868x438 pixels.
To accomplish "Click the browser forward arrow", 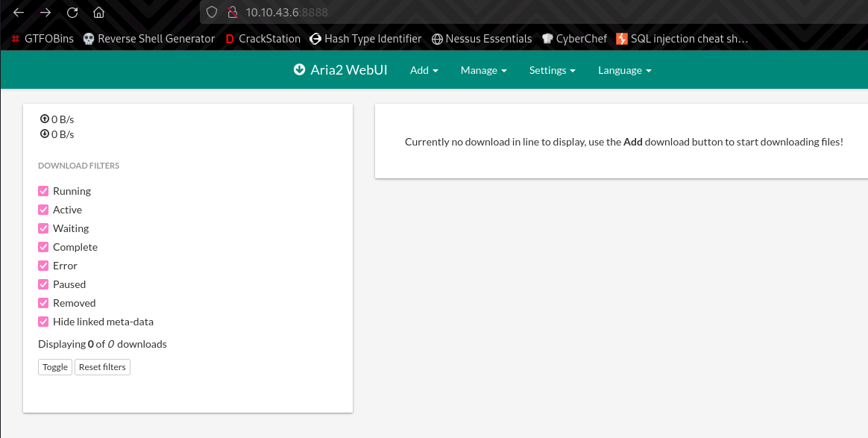I will tap(45, 13).
